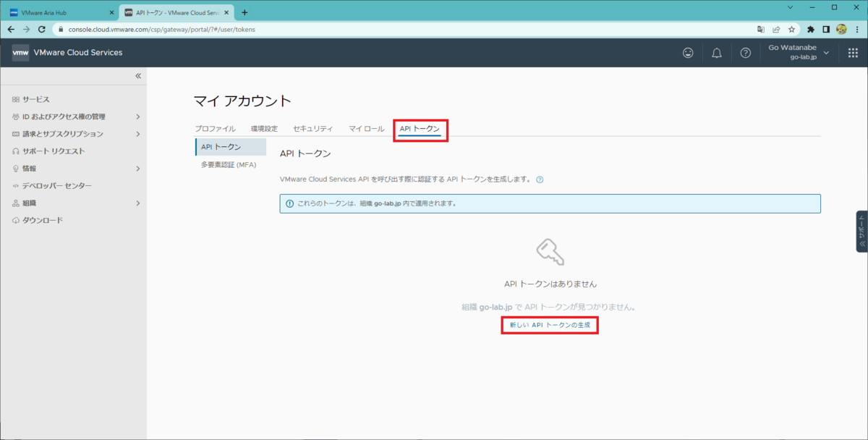Select the API トークン top tab
Viewport: 868px width, 440px height.
tap(420, 128)
